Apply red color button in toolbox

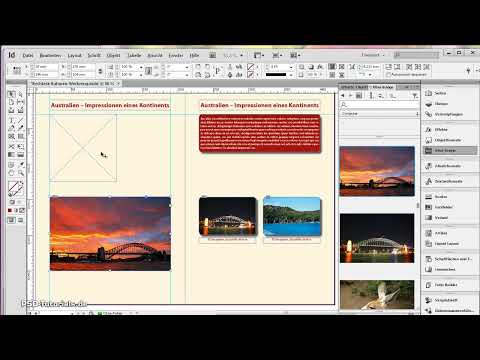click(x=10, y=210)
